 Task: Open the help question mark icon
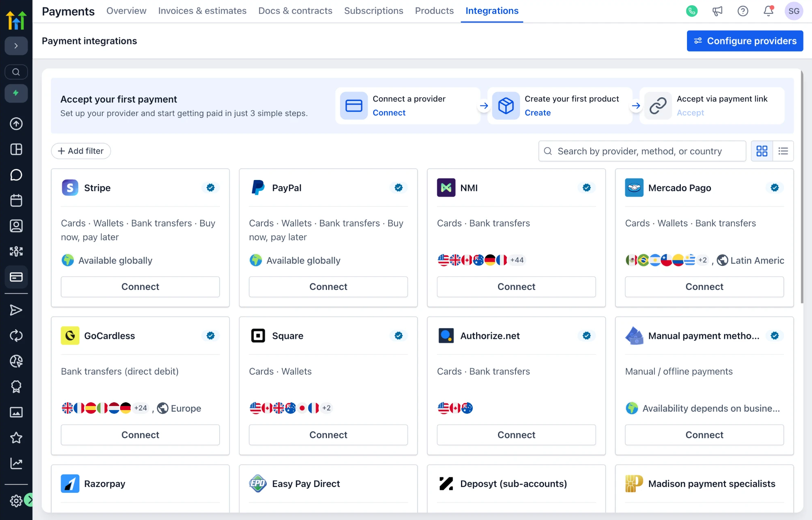click(x=743, y=11)
